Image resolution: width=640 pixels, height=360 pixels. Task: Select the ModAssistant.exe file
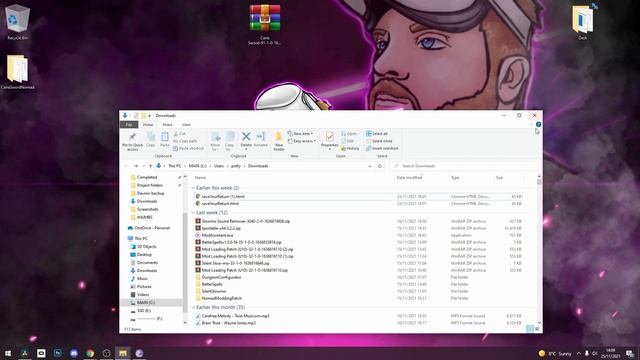click(217, 235)
